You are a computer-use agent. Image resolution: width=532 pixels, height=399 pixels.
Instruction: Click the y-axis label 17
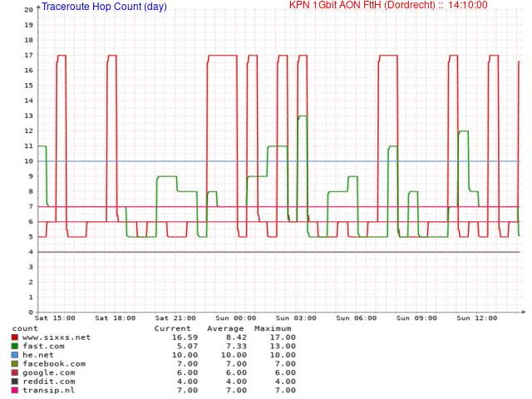(28, 56)
